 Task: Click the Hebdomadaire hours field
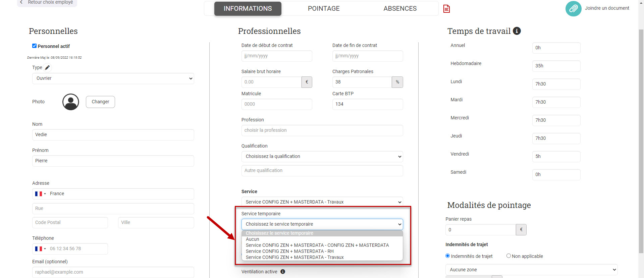point(556,66)
